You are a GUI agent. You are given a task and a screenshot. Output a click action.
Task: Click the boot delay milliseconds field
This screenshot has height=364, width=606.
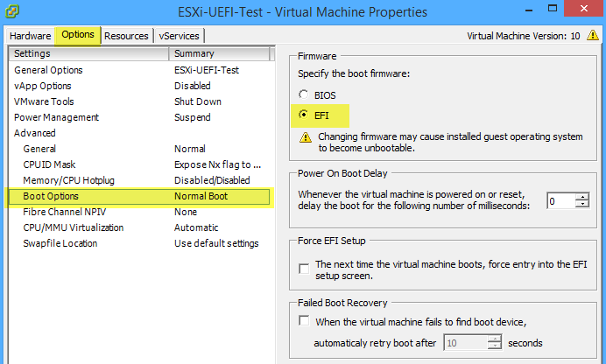[560, 200]
